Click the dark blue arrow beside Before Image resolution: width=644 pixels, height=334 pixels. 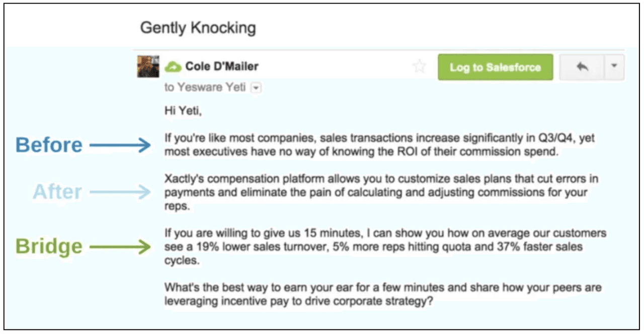[x=121, y=145]
